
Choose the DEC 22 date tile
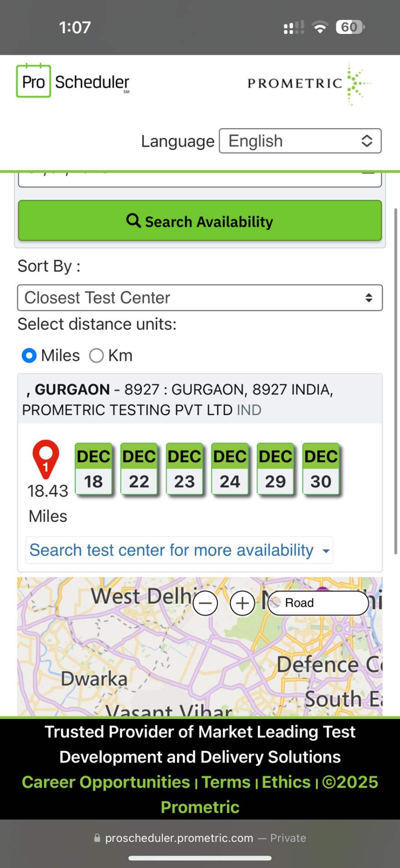click(x=139, y=469)
